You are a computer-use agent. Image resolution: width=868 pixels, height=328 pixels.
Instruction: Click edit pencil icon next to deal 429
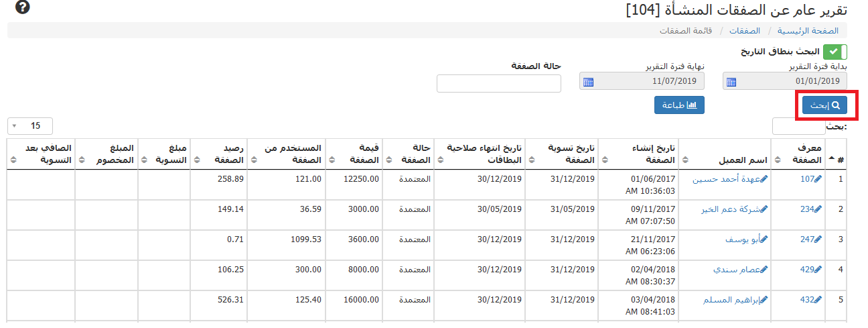817,270
